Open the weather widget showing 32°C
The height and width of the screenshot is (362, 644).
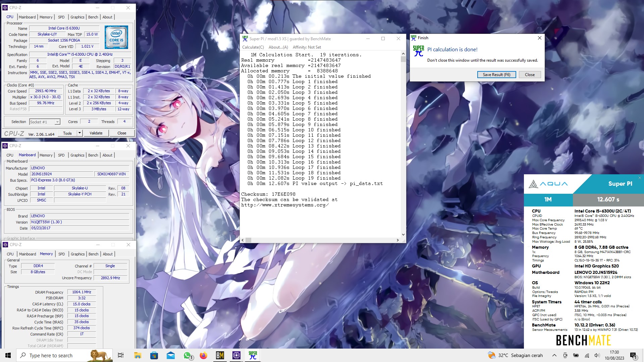click(515, 355)
